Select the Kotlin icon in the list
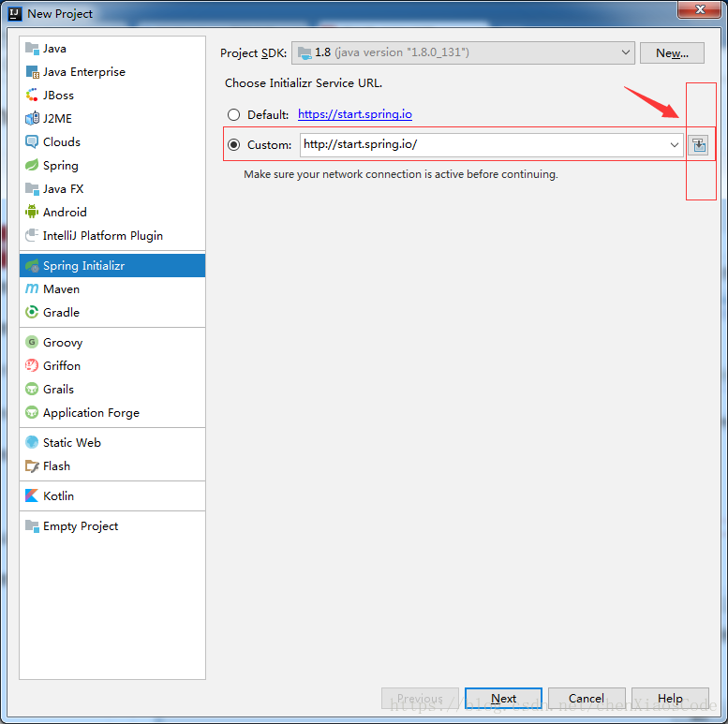Image resolution: width=728 pixels, height=724 pixels. click(32, 495)
